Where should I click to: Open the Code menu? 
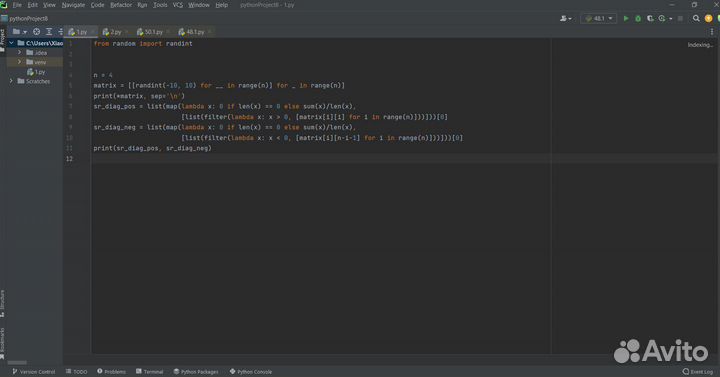(x=97, y=5)
